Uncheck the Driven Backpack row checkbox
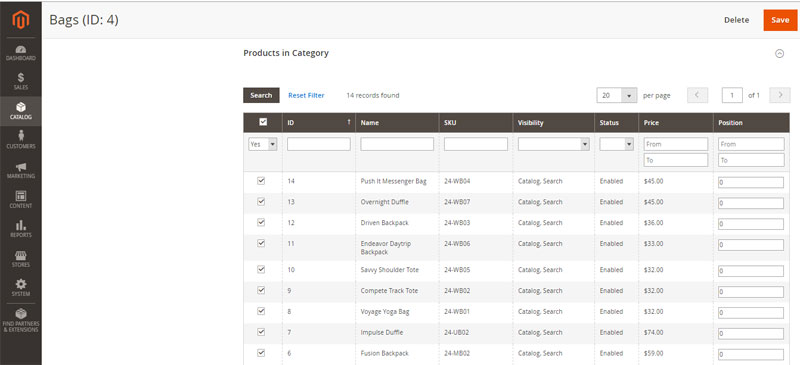Viewport: 800px width, 365px height. click(x=261, y=223)
